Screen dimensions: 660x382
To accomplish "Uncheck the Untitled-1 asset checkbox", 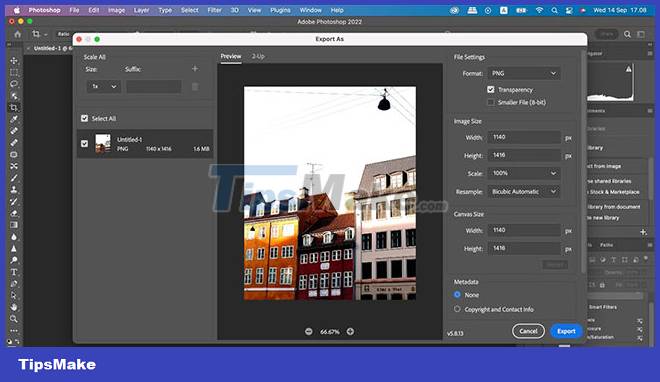I will tap(85, 143).
